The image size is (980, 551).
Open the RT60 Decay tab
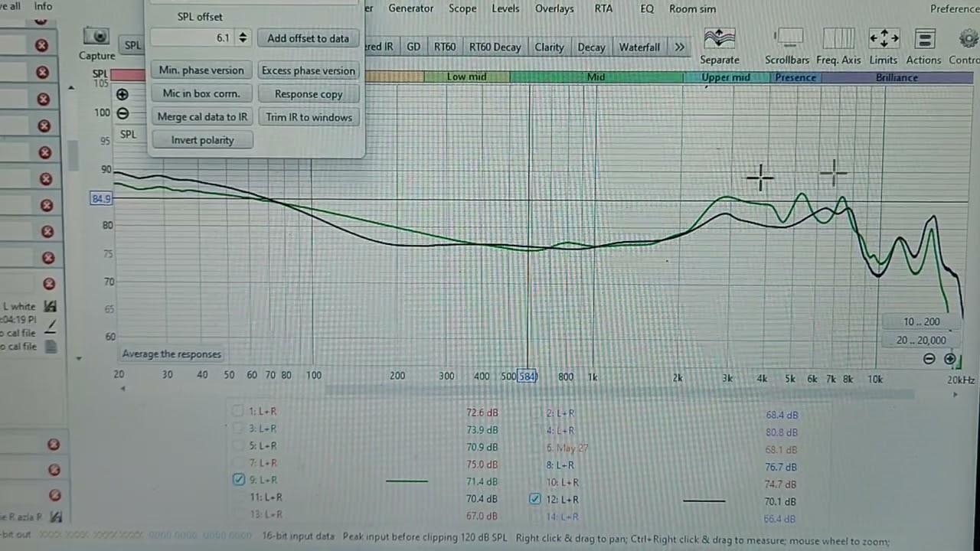coord(495,47)
